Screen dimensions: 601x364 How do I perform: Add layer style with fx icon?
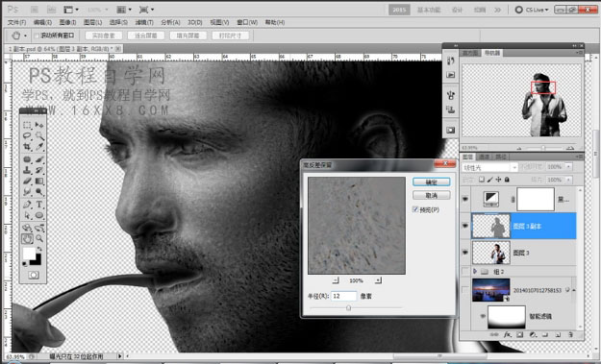click(x=508, y=335)
